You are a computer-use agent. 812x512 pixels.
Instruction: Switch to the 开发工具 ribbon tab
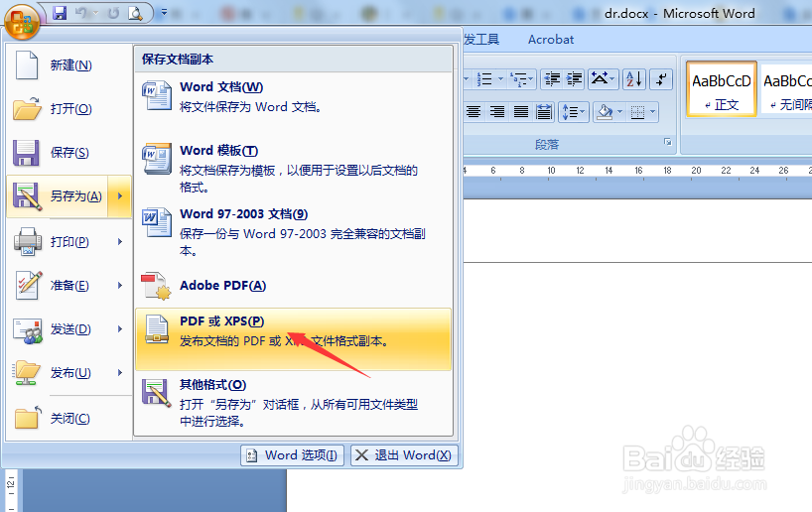coord(481,40)
